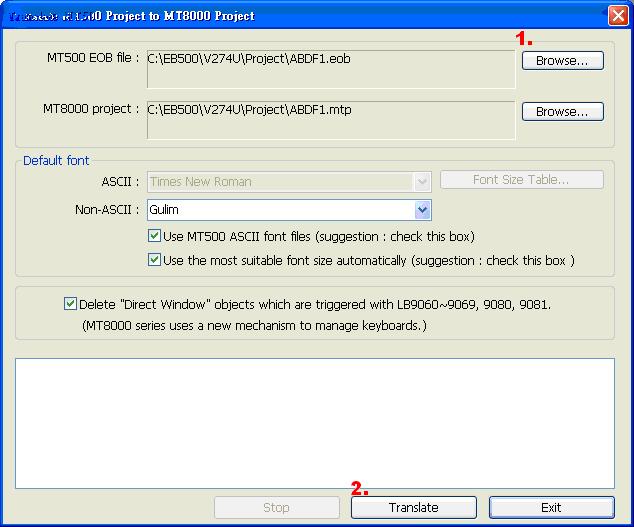634x527 pixels.
Task: Start translation with the Translate button
Action: 414,508
